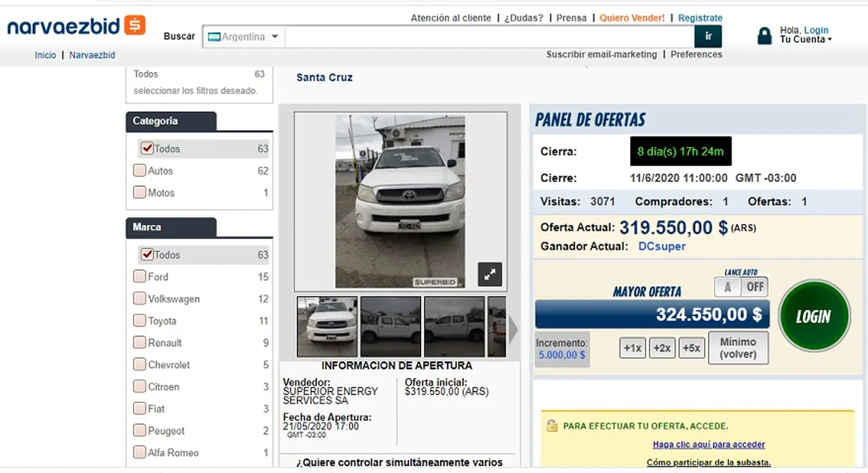Click the shopping basket icon in yellow box

pyautogui.click(x=551, y=426)
